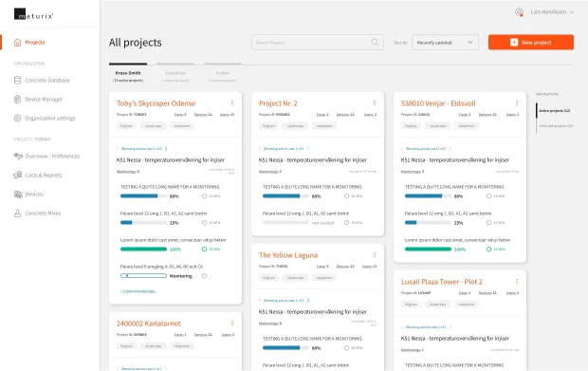Open three-dot menu on The Yellow Laguna card
This screenshot has height=371, width=588.
point(375,254)
